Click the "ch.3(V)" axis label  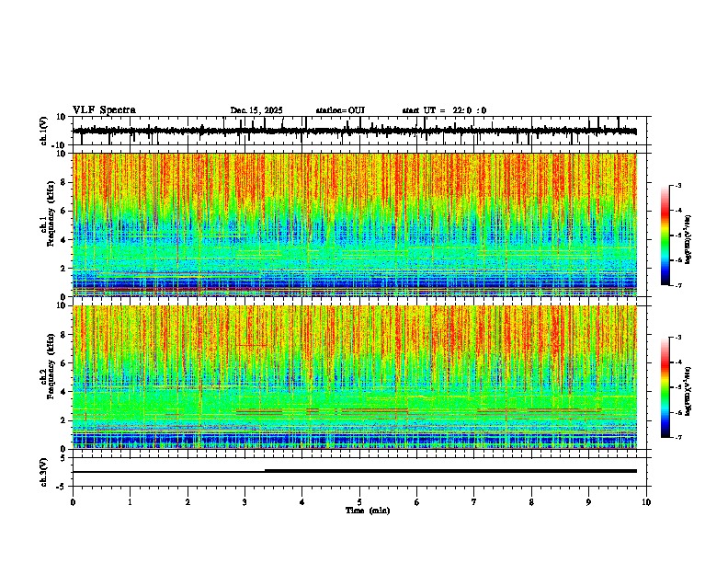click(x=43, y=473)
